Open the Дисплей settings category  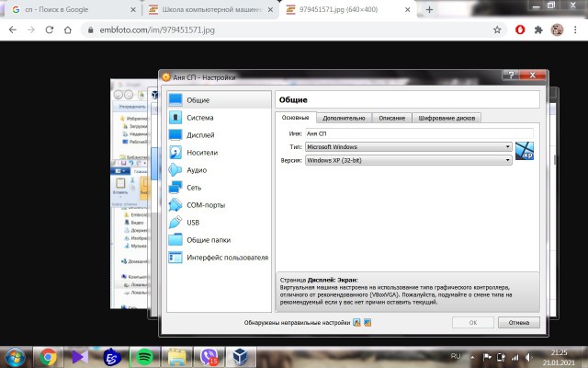pyautogui.click(x=219, y=135)
